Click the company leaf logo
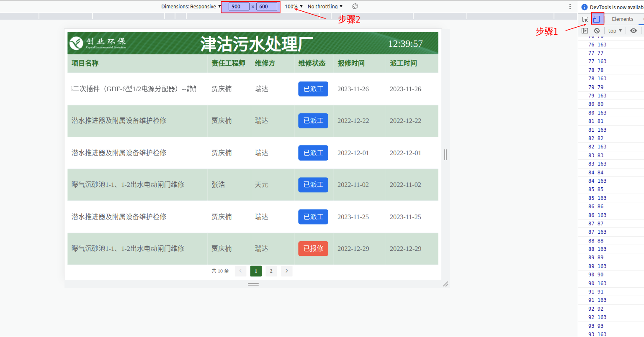The width and height of the screenshot is (644, 337). point(76,43)
